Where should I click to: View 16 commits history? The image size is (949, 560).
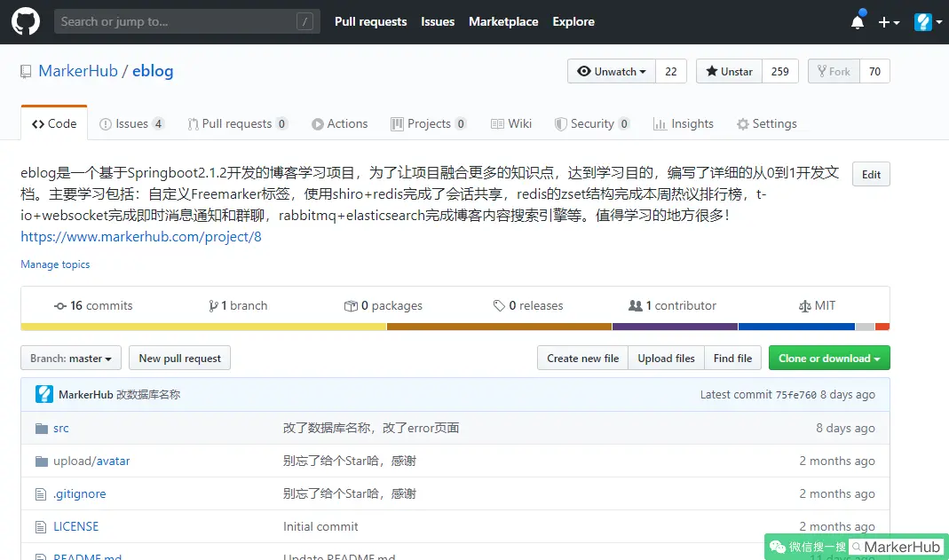tap(93, 305)
